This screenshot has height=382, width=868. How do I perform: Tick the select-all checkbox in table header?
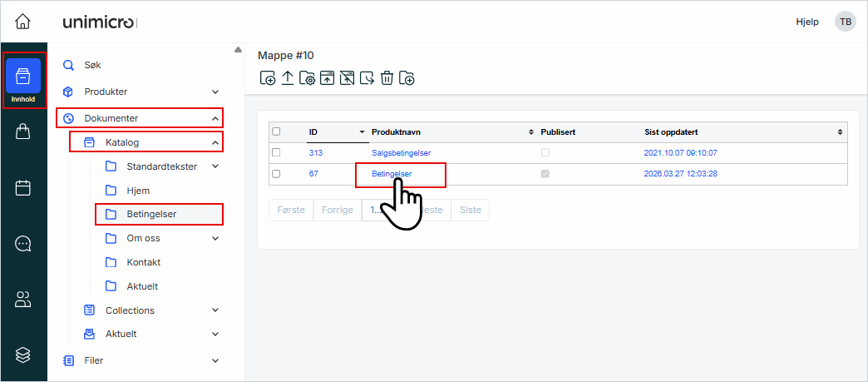277,131
